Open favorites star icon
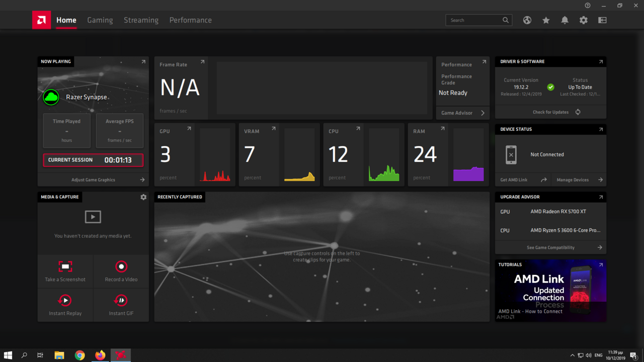The height and width of the screenshot is (362, 644). coord(546,20)
